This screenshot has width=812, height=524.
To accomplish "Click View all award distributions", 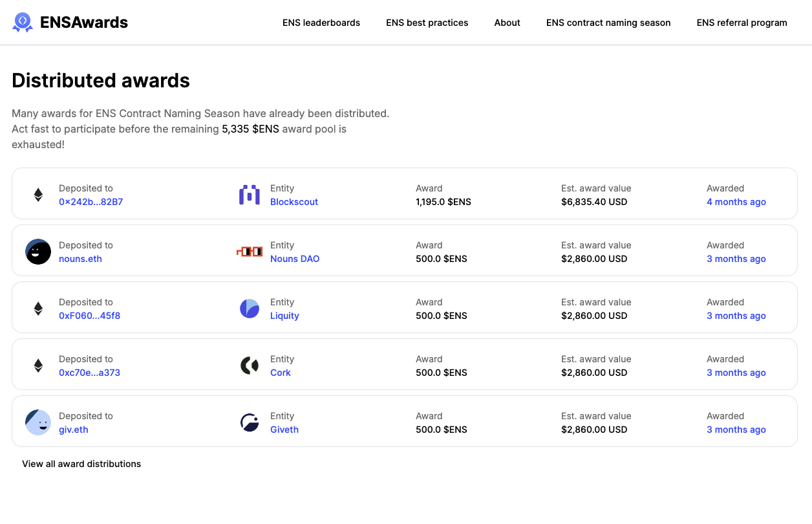I will (81, 464).
